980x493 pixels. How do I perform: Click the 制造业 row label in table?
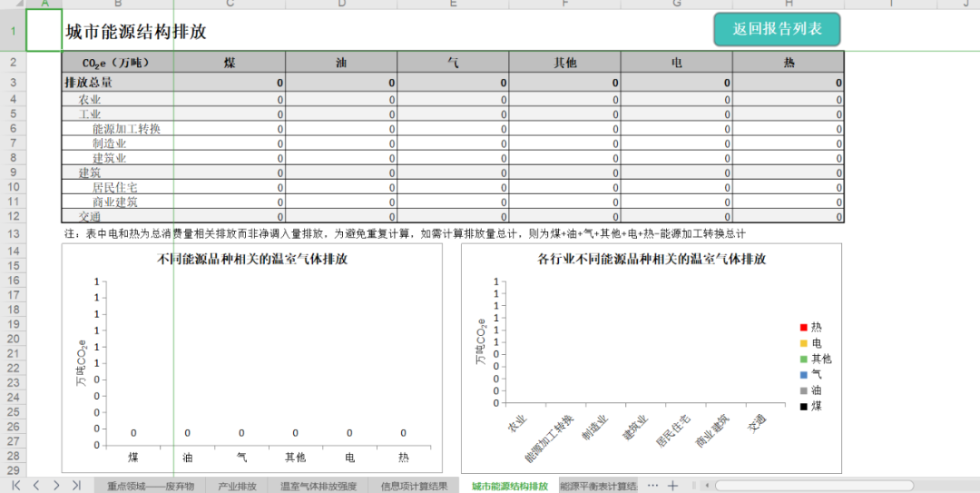(x=110, y=143)
